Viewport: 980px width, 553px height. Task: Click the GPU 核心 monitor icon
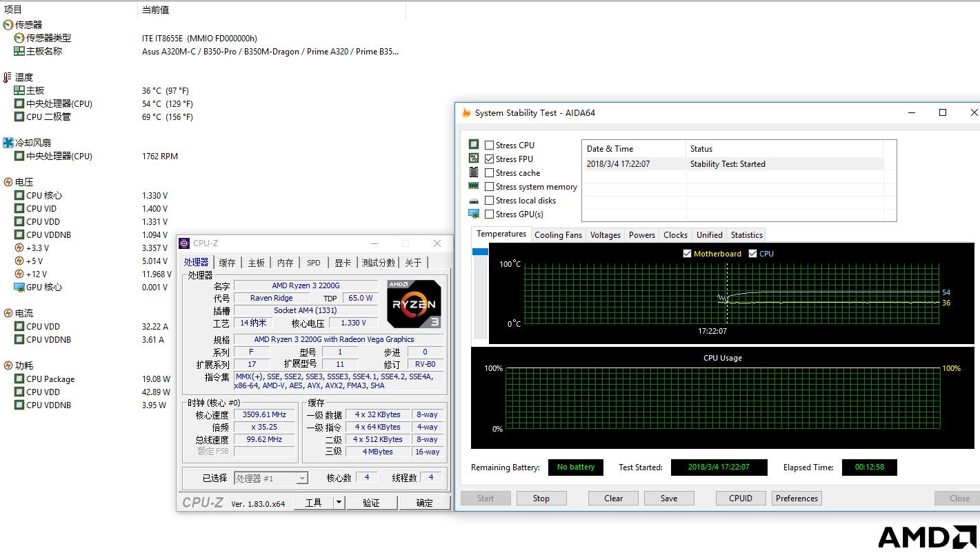pyautogui.click(x=19, y=287)
